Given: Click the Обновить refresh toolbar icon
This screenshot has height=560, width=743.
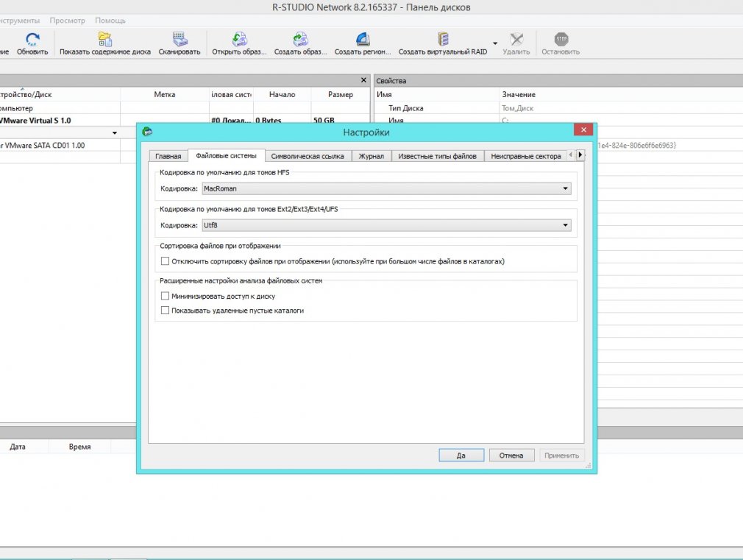Looking at the screenshot, I should coord(32,39).
